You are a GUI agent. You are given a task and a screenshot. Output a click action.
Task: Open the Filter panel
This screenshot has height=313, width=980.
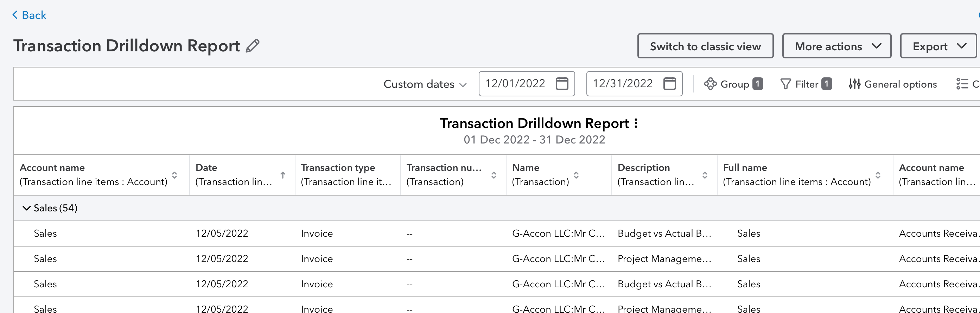[806, 84]
